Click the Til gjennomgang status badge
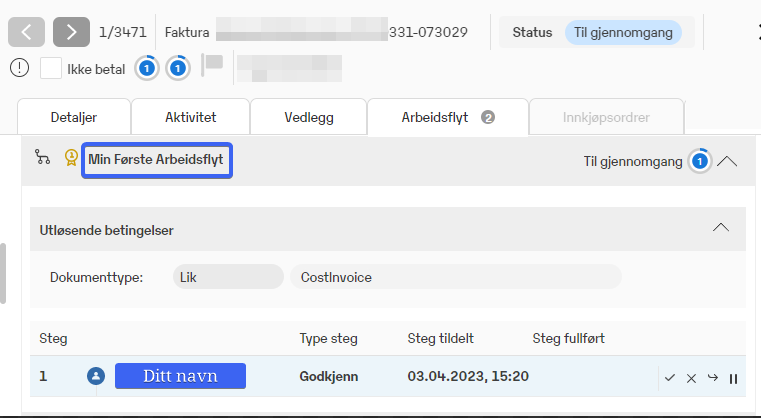This screenshot has height=418, width=761. [x=623, y=32]
